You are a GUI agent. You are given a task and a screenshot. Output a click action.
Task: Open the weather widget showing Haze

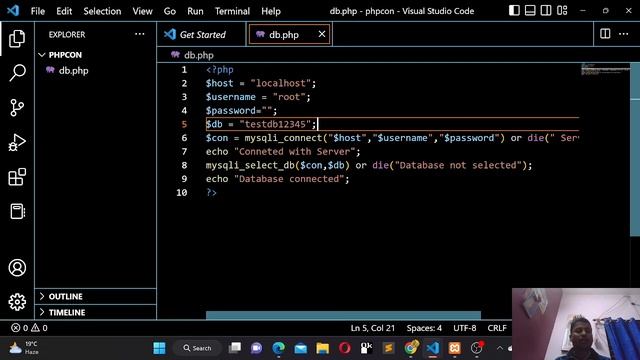click(24, 348)
